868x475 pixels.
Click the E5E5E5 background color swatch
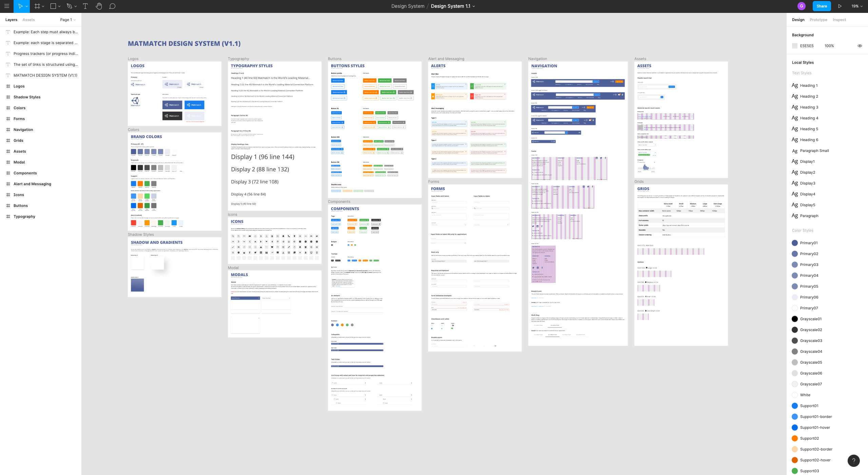(795, 46)
